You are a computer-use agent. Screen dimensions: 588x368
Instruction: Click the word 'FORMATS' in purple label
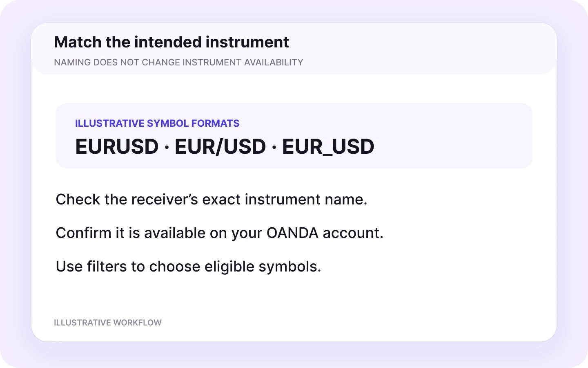click(216, 123)
